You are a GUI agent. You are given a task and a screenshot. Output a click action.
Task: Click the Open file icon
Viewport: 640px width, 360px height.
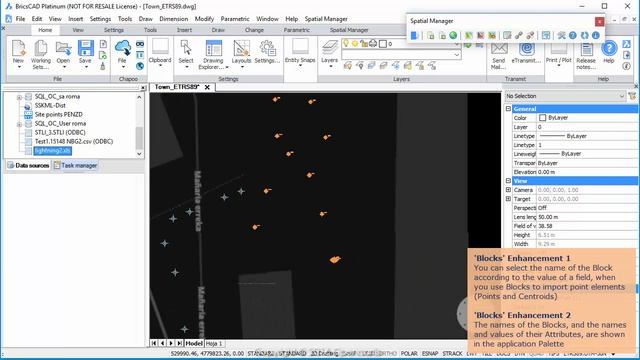63,49
